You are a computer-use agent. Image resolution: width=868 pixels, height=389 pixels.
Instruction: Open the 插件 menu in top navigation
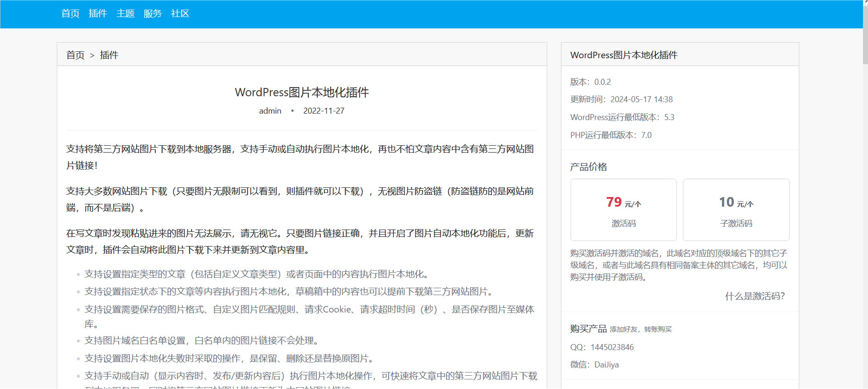tap(98, 14)
